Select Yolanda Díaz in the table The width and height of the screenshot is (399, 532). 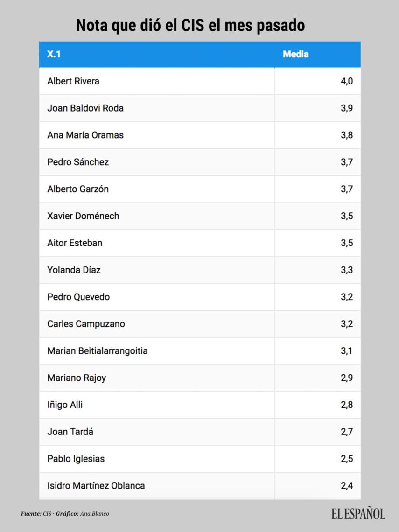[x=74, y=270]
